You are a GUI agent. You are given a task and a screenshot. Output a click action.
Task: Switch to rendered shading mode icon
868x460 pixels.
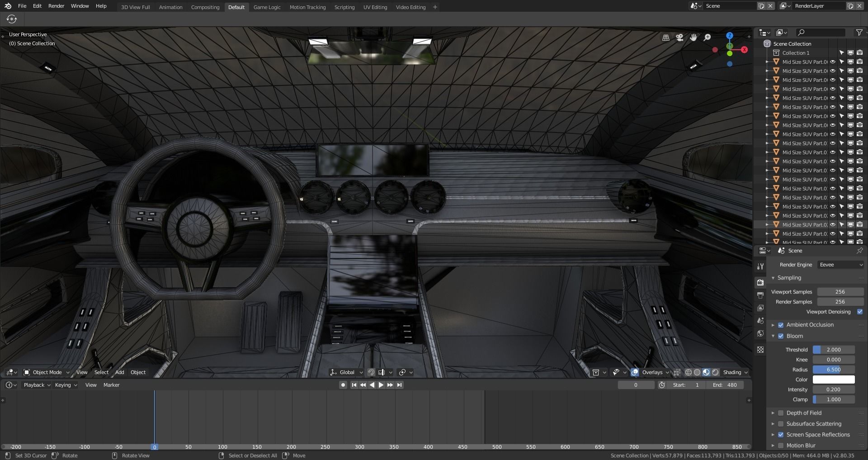click(715, 372)
